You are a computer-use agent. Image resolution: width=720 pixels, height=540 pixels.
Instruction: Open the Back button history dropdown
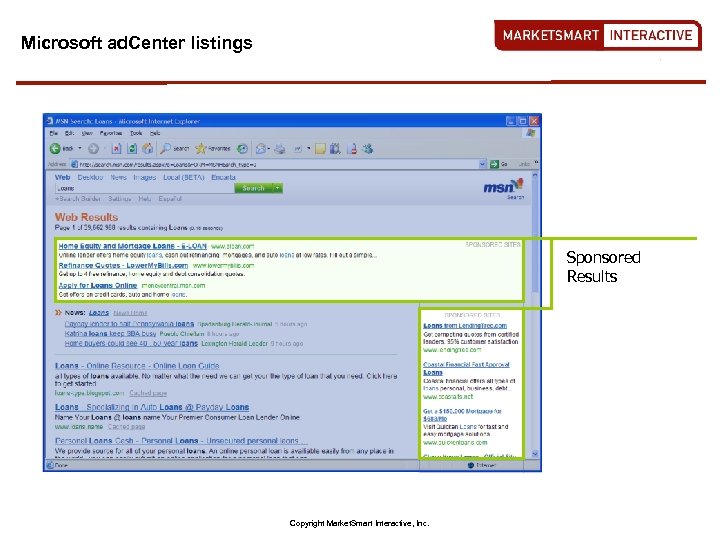(80, 148)
